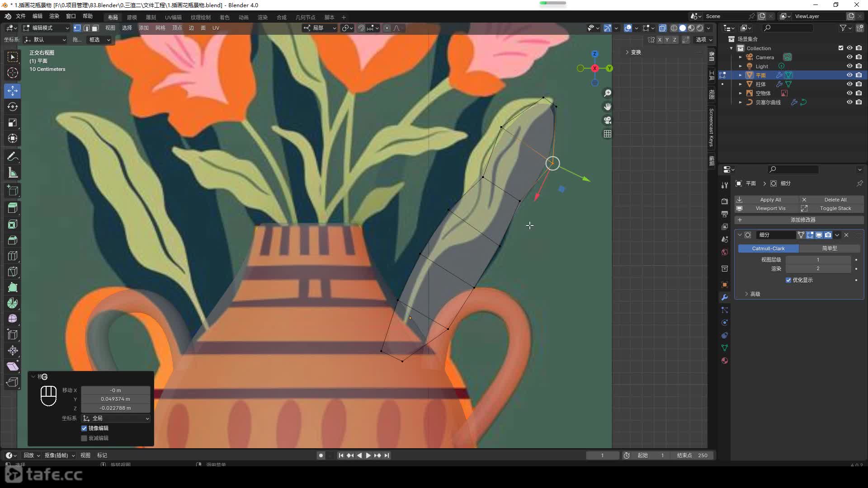This screenshot has height=488, width=868.
Task: Open the Output properties tab icon
Action: pos(725,214)
